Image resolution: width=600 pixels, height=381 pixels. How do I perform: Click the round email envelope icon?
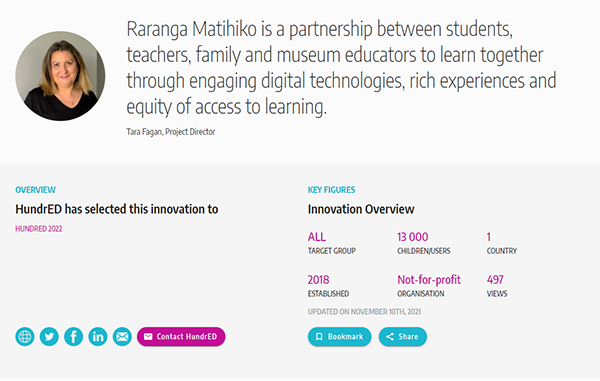point(122,337)
